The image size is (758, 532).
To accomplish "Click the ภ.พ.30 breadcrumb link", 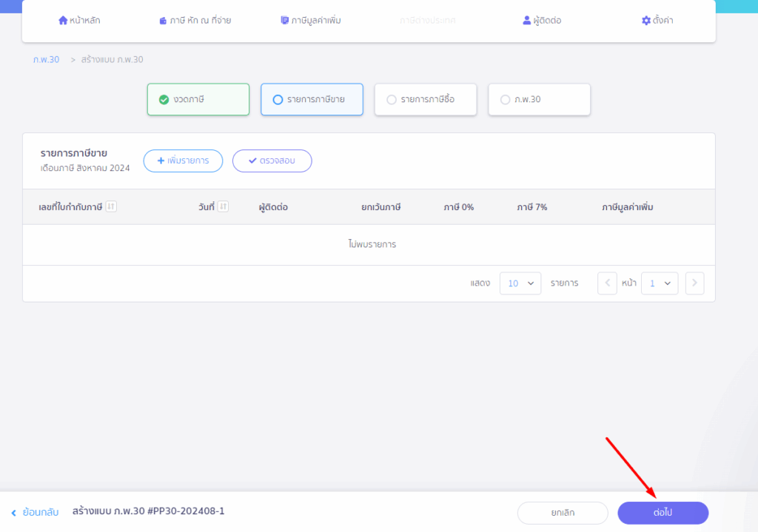I will (46, 59).
